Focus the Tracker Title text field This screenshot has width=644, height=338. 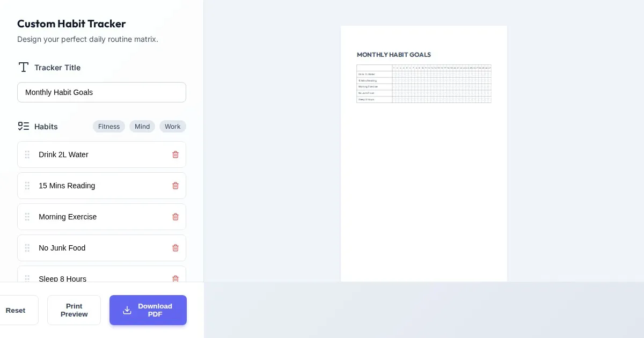tap(101, 92)
